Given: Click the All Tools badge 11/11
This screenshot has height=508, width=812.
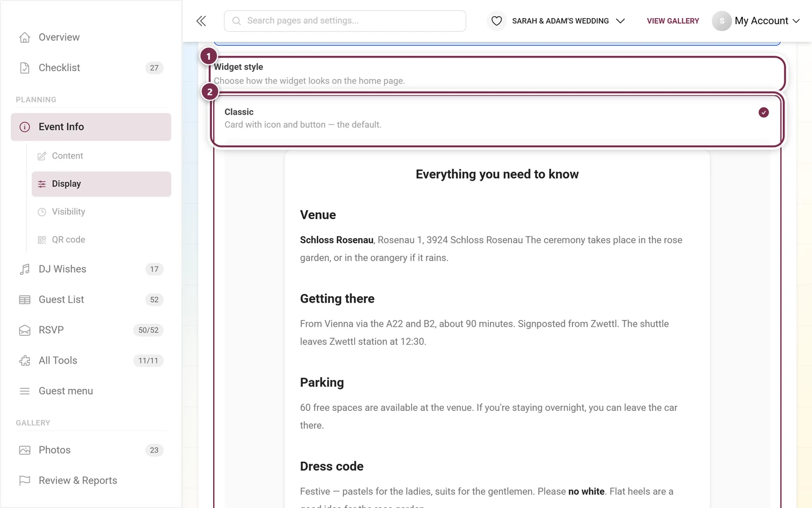Looking at the screenshot, I should coord(148,361).
